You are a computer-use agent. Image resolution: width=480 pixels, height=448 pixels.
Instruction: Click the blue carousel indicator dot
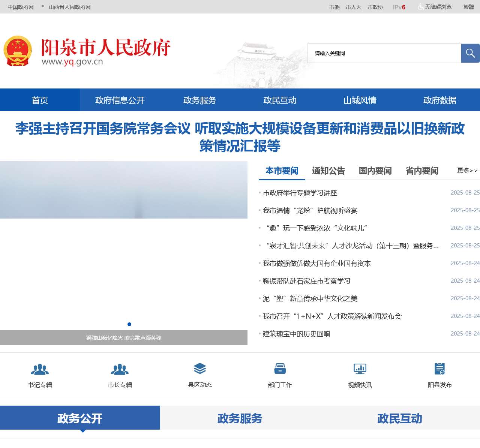coord(129,324)
